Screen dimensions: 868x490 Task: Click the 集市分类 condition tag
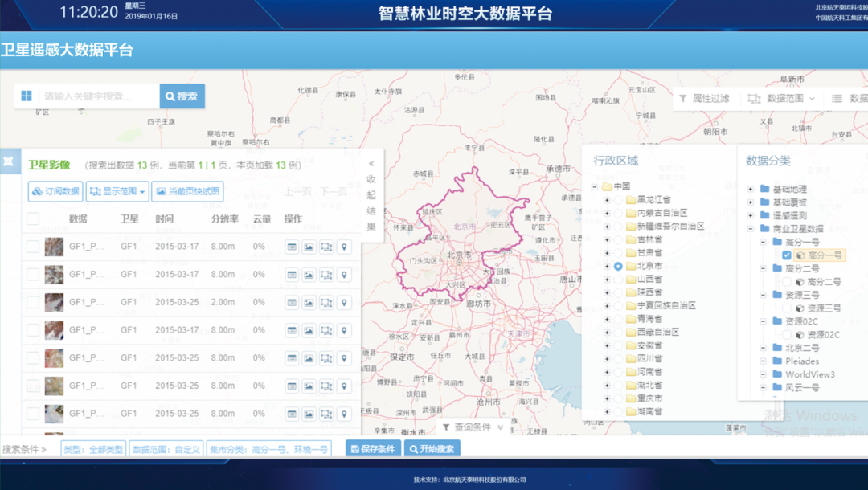[269, 449]
